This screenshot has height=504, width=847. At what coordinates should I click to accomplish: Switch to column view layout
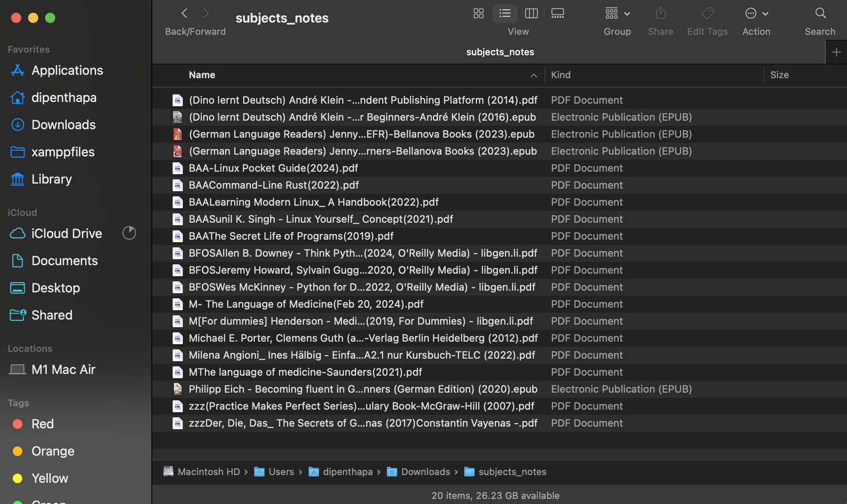pos(531,14)
